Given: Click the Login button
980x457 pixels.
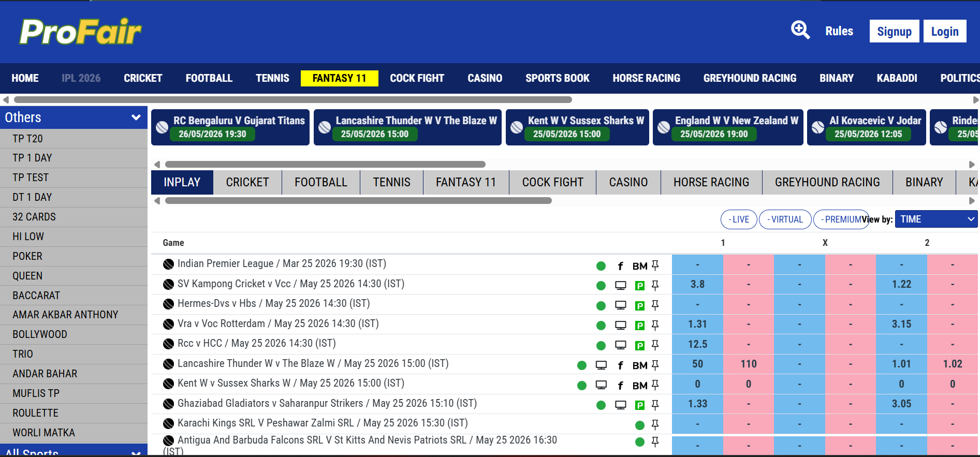Looking at the screenshot, I should [945, 31].
